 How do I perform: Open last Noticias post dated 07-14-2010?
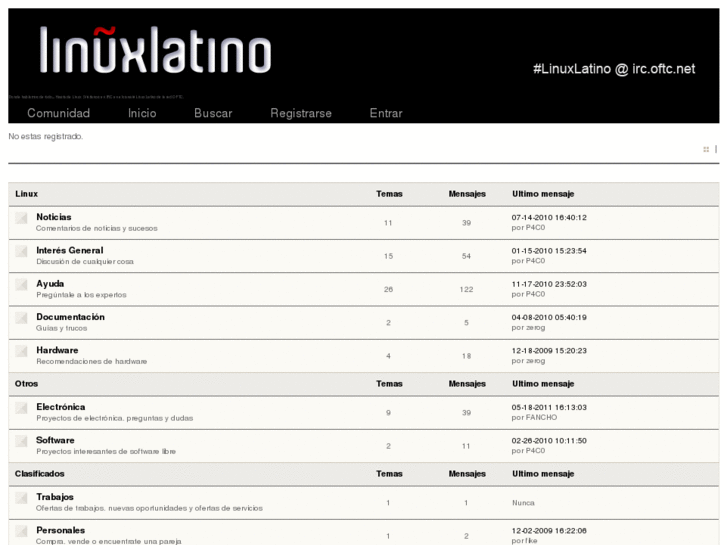click(549, 218)
